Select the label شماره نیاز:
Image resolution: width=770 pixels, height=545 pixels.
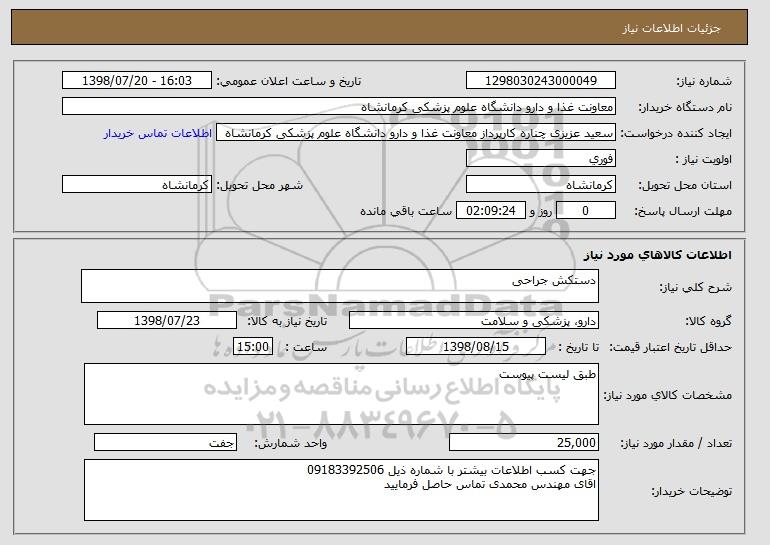coord(704,81)
